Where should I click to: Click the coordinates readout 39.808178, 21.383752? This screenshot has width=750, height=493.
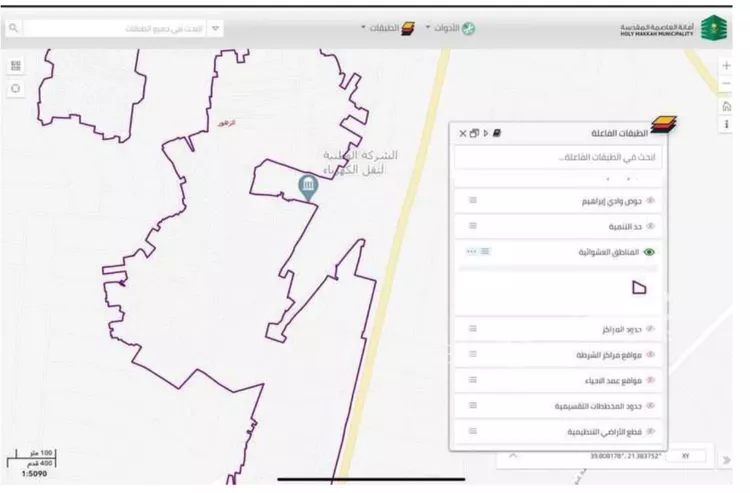click(x=626, y=456)
